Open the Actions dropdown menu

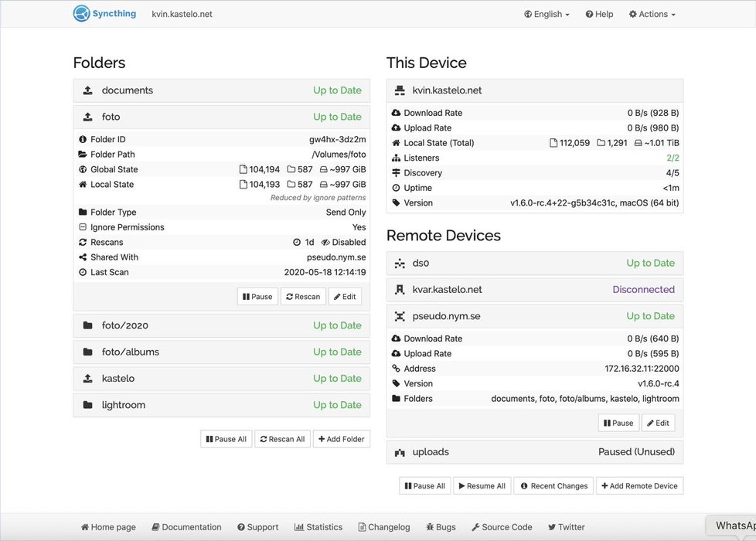[652, 14]
